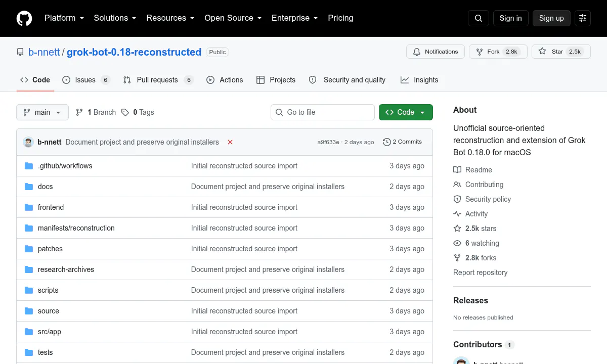Click the research-archives folder icon
This screenshot has width=607, height=364.
(x=29, y=269)
